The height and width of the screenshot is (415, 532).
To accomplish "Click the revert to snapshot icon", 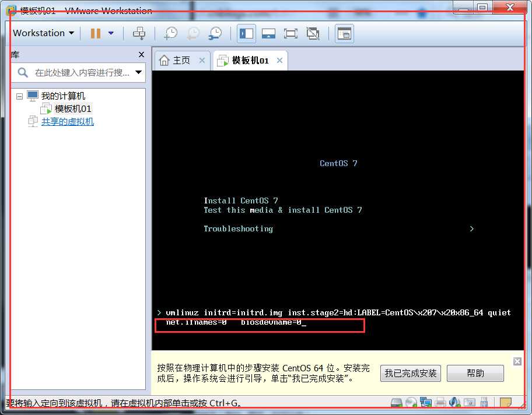I will [194, 33].
